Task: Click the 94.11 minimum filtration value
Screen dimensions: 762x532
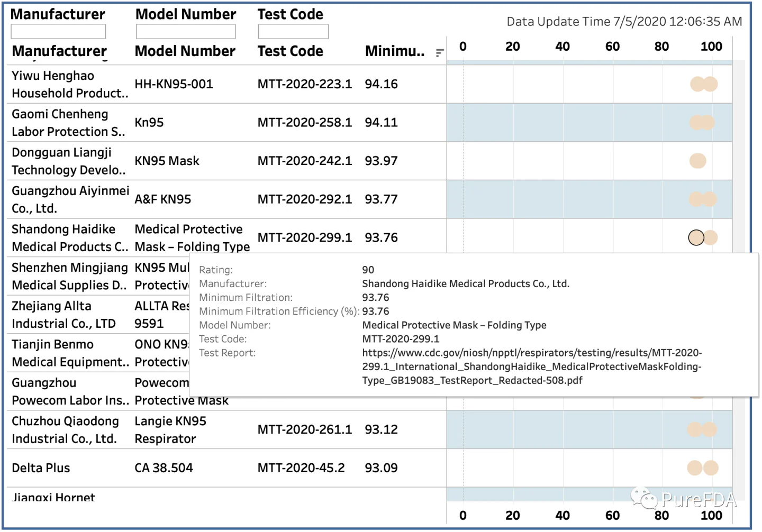Action: pyautogui.click(x=381, y=123)
